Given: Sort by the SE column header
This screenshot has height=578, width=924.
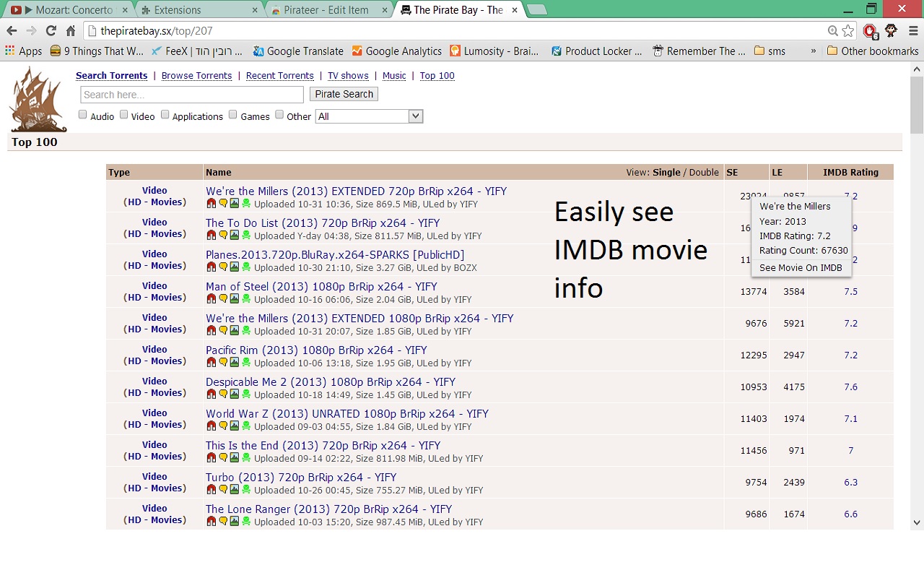Looking at the screenshot, I should (732, 172).
